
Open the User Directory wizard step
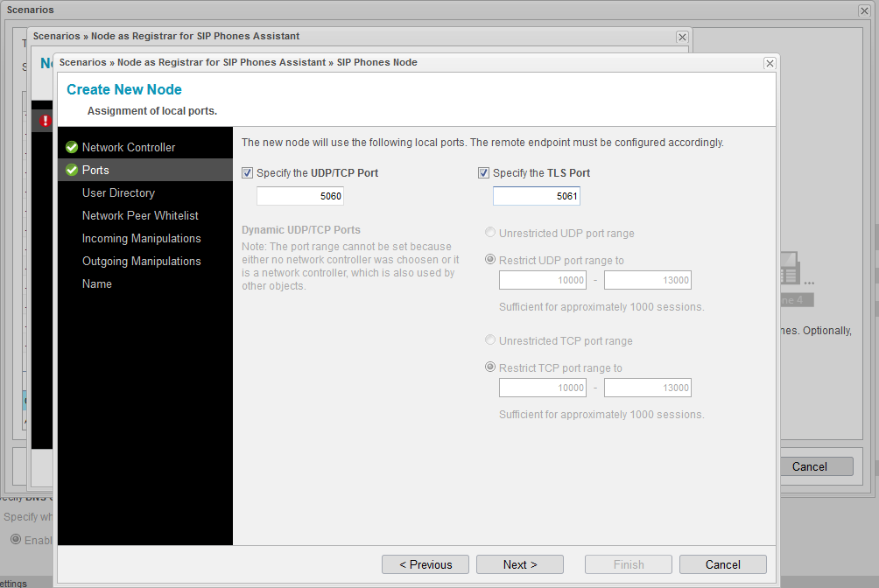118,193
